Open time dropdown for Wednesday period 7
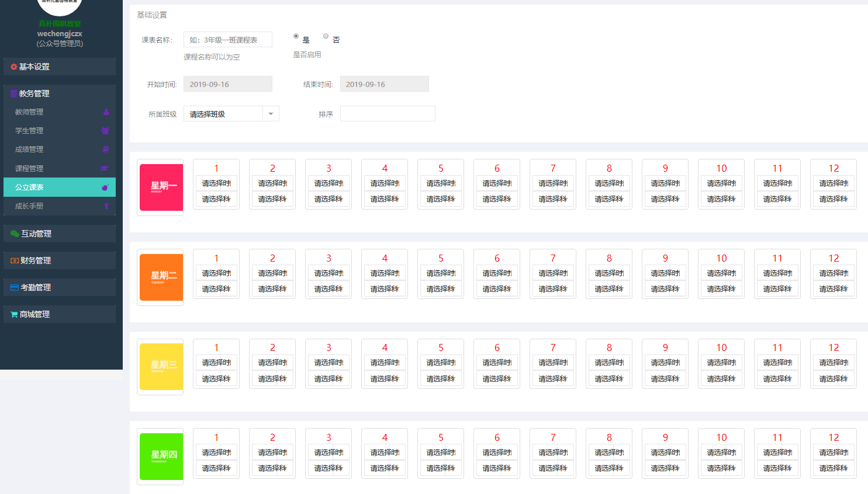 [553, 363]
